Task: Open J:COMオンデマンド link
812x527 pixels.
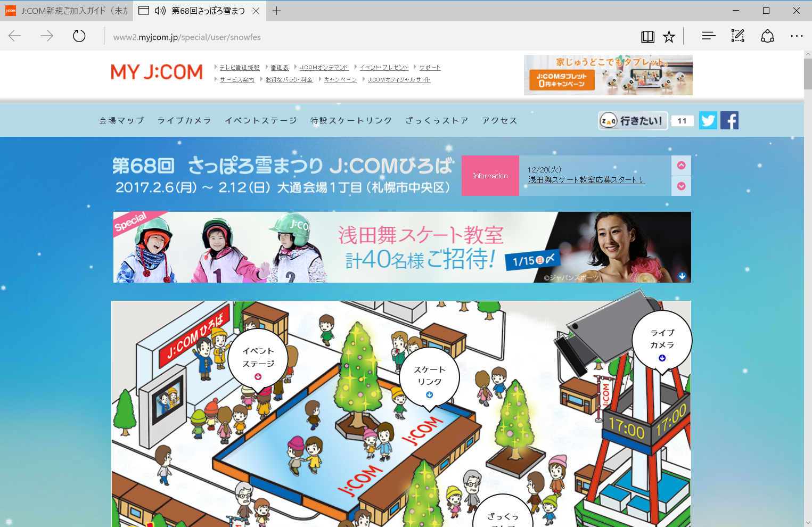Action: (x=324, y=67)
